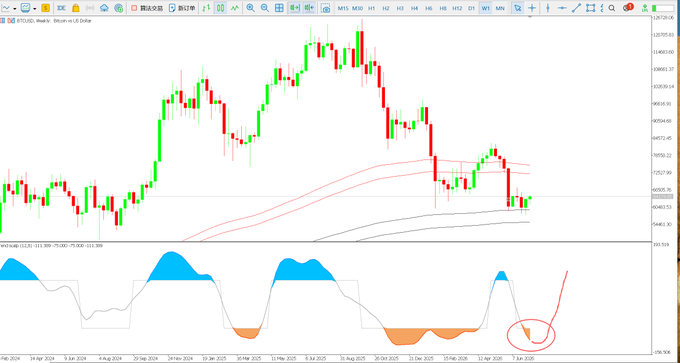The width and height of the screenshot is (680, 363).
Task: Activate the crosshair tool
Action: (532, 8)
